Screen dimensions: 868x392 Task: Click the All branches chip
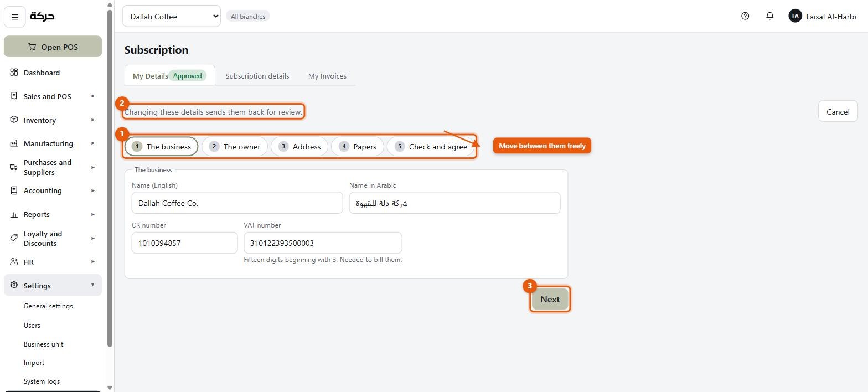coord(248,16)
